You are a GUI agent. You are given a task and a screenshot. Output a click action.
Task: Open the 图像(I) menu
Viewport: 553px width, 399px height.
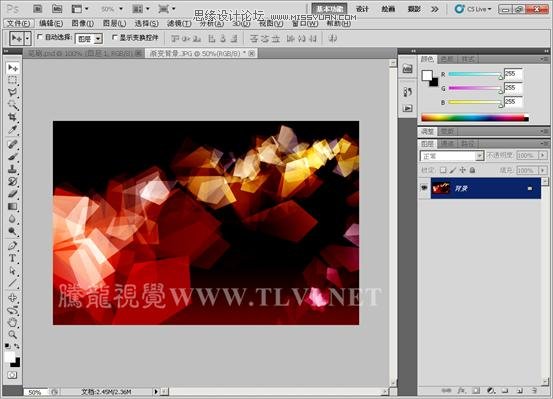point(83,24)
